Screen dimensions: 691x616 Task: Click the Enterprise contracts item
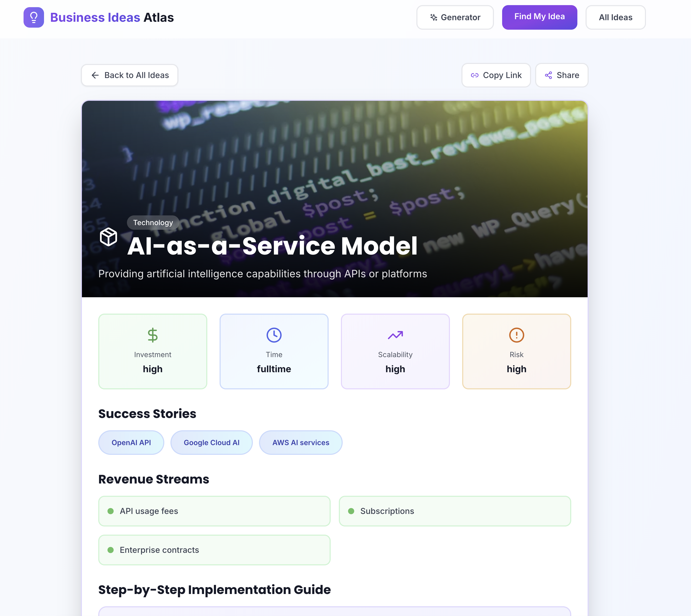click(x=214, y=550)
